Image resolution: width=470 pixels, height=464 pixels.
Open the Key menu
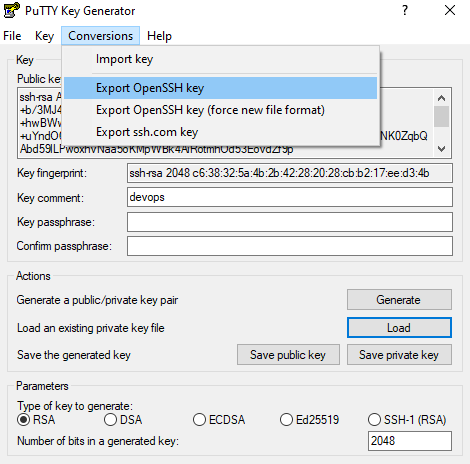coord(44,36)
